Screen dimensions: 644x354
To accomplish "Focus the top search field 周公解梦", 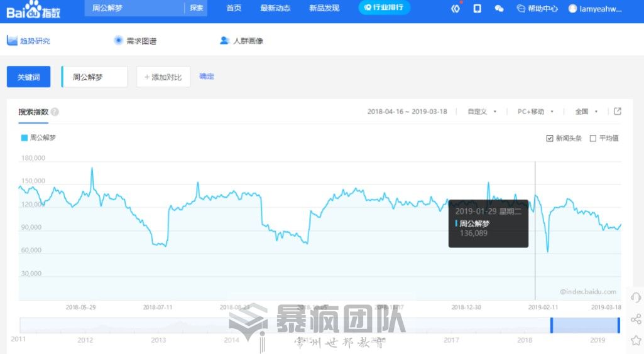I will click(x=134, y=8).
